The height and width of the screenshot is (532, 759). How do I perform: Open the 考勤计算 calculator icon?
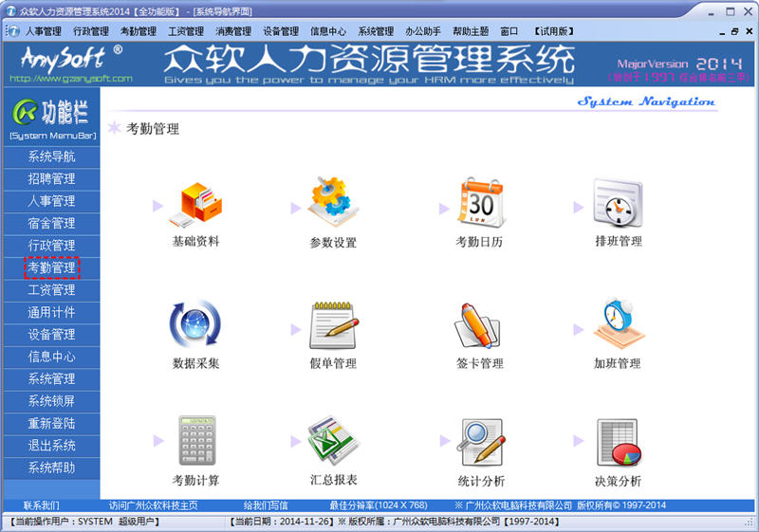click(197, 440)
